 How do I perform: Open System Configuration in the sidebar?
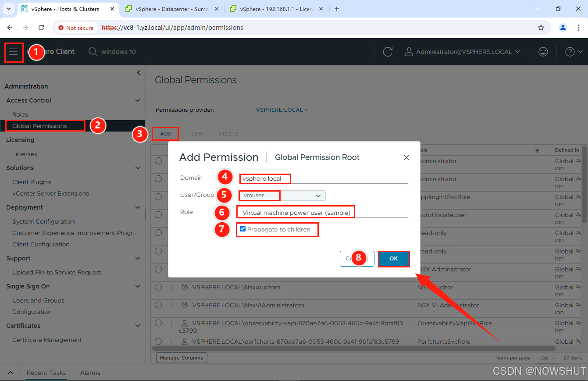43,221
